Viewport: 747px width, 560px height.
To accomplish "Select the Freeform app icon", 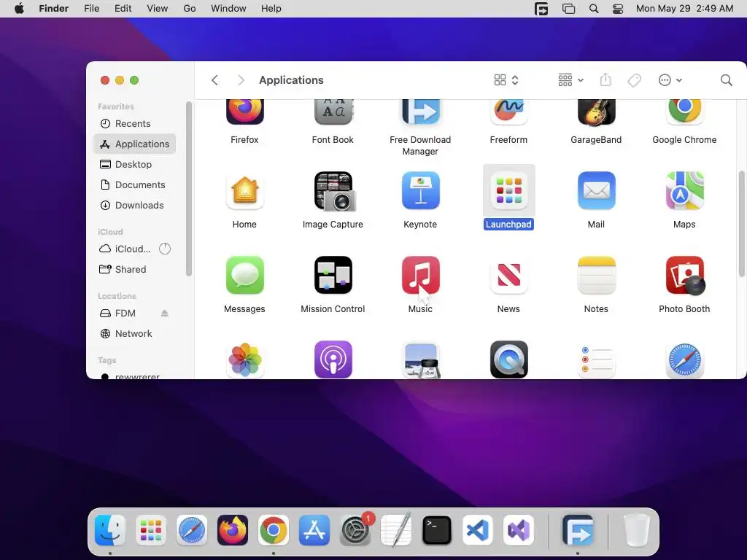I will coord(508,112).
